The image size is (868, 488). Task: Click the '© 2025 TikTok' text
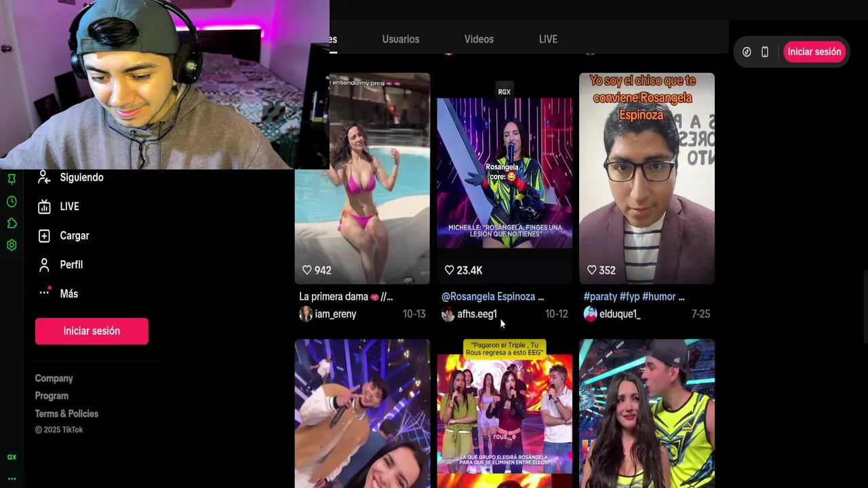click(x=59, y=430)
